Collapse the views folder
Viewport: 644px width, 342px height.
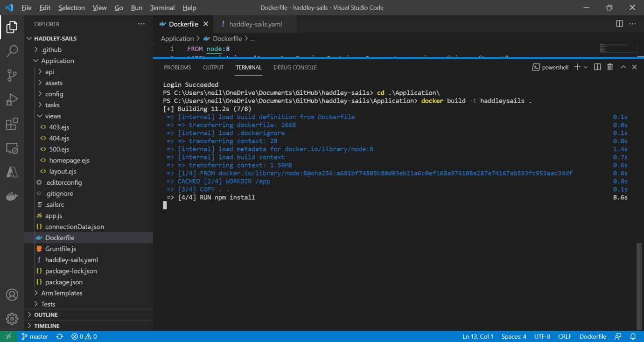tap(53, 116)
